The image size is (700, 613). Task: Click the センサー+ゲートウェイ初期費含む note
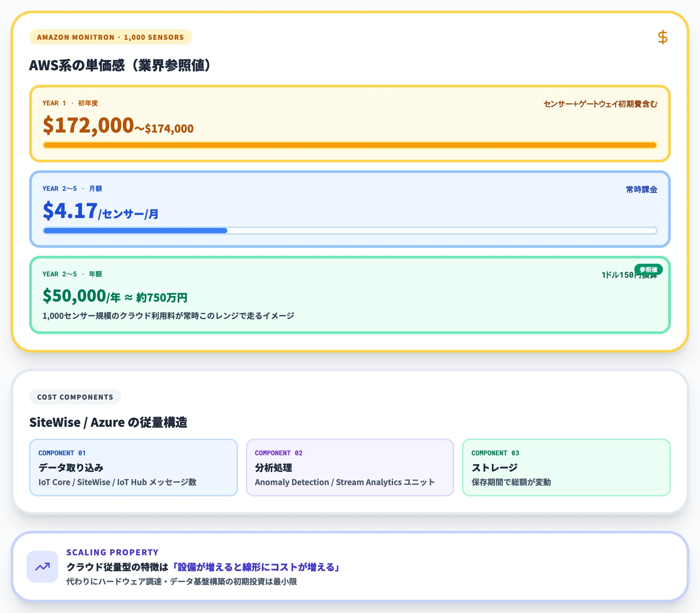tap(600, 104)
